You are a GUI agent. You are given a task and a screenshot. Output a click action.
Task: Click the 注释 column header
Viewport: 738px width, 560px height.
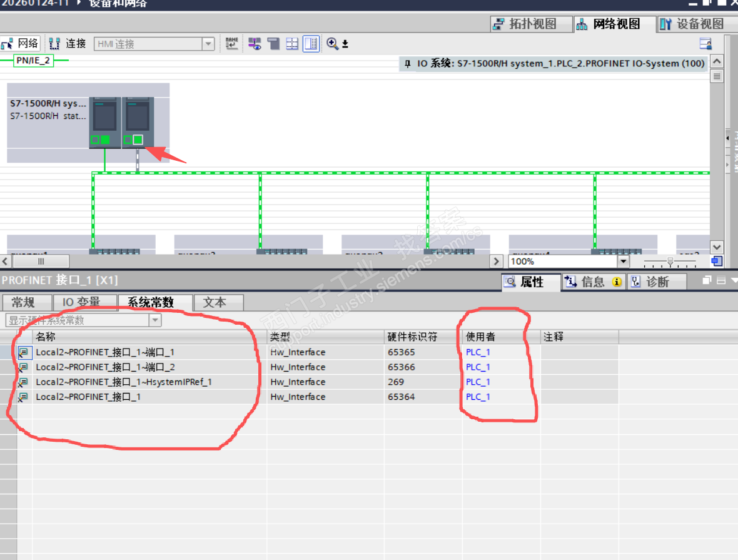click(579, 336)
